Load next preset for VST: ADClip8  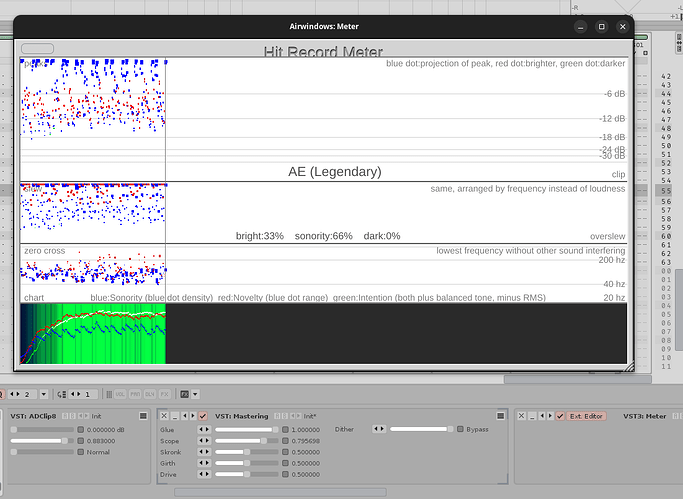tap(87, 416)
